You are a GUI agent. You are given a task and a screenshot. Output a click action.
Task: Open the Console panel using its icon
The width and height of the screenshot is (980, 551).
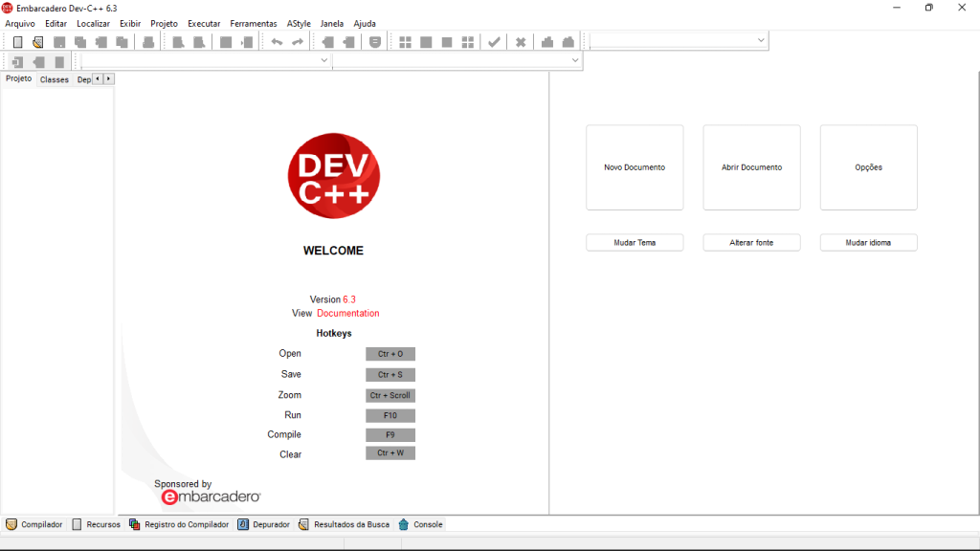pyautogui.click(x=404, y=524)
